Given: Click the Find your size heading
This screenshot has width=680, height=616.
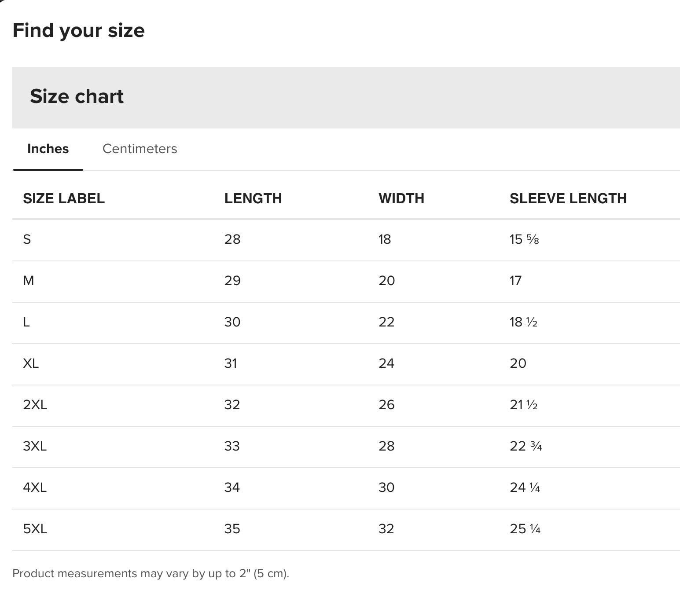Looking at the screenshot, I should tap(79, 30).
